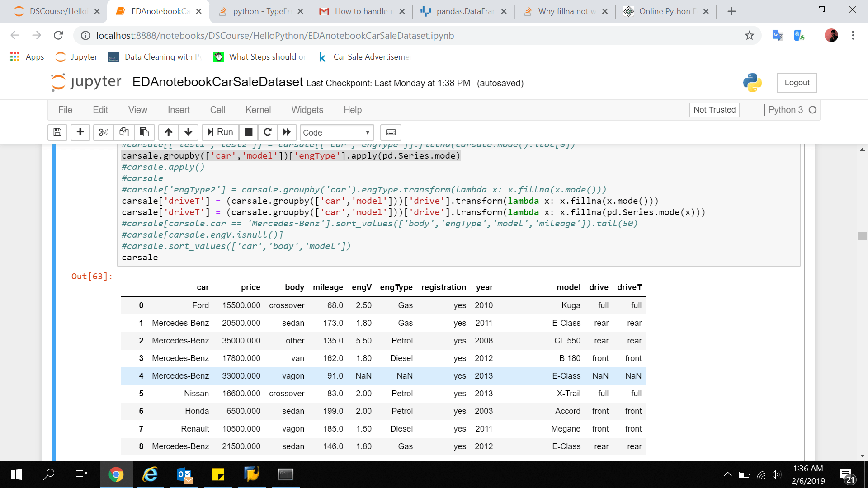This screenshot has width=868, height=488.
Task: Show hidden system tray icons chevron
Action: [x=727, y=474]
